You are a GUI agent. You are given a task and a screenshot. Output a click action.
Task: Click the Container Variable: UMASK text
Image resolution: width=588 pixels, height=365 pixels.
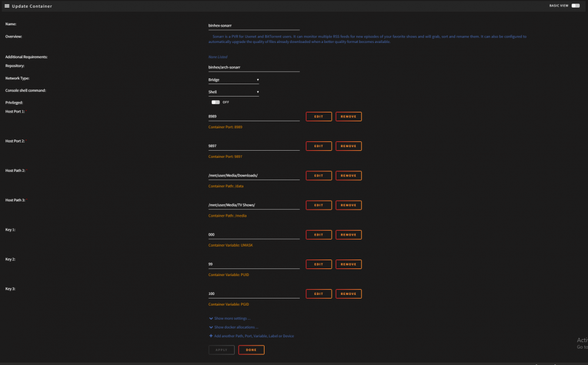click(230, 245)
